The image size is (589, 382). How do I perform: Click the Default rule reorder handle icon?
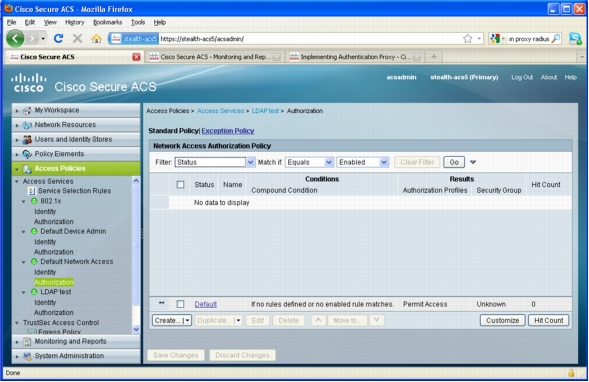point(162,303)
